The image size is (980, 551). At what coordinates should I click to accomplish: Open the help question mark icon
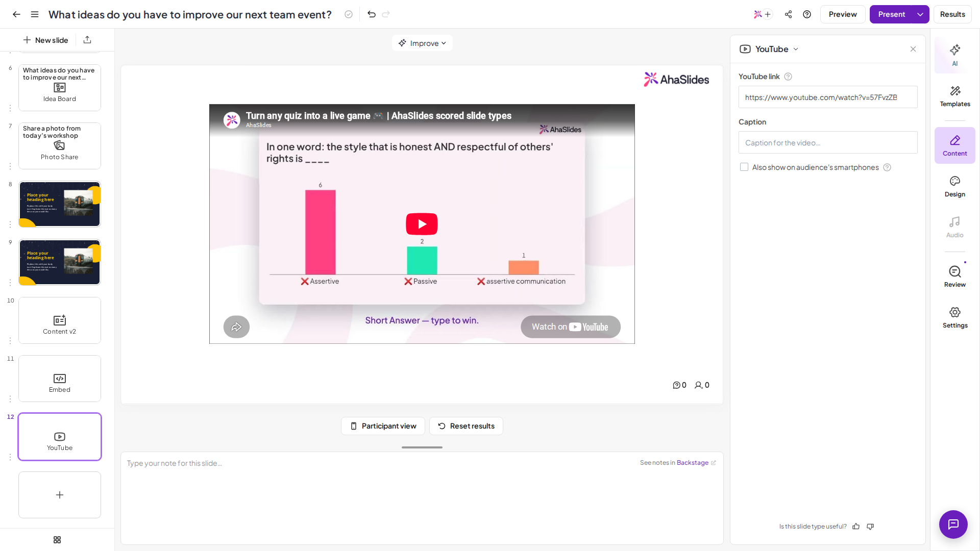(x=807, y=14)
